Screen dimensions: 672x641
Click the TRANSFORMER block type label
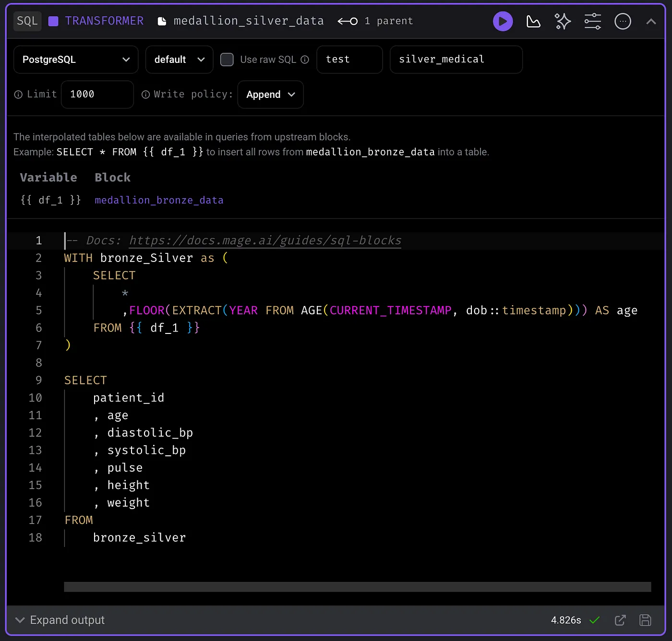coord(104,21)
